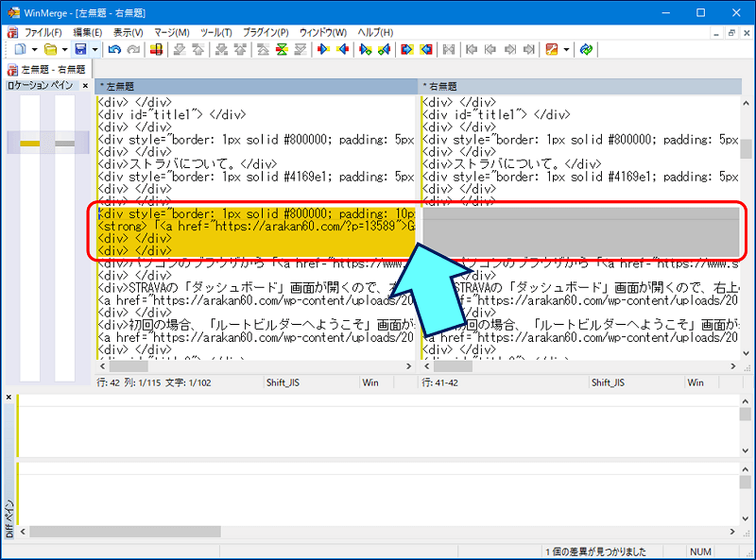Click the yellow marker in the location pane
Screen dimensions: 756x560
pos(30,144)
